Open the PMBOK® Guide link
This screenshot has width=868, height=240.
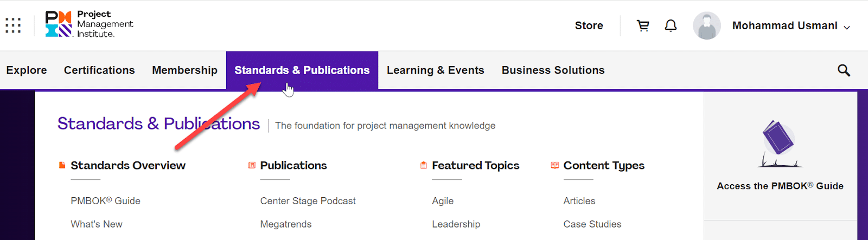[105, 201]
